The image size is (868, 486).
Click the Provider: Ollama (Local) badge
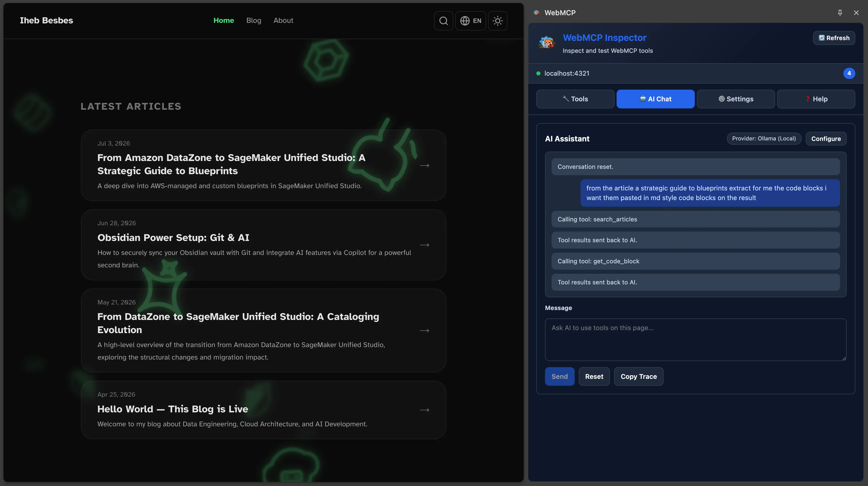[x=764, y=139]
